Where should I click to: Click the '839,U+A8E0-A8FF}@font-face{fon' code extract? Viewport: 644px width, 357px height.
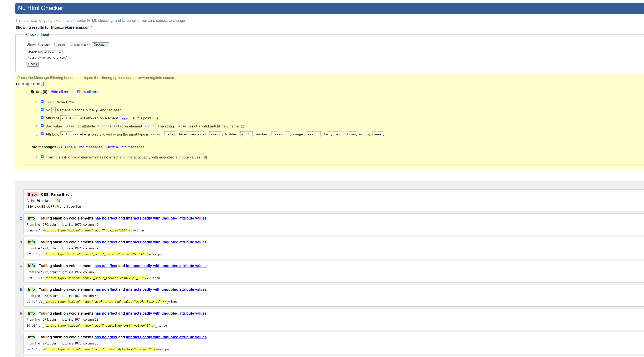coord(54,207)
